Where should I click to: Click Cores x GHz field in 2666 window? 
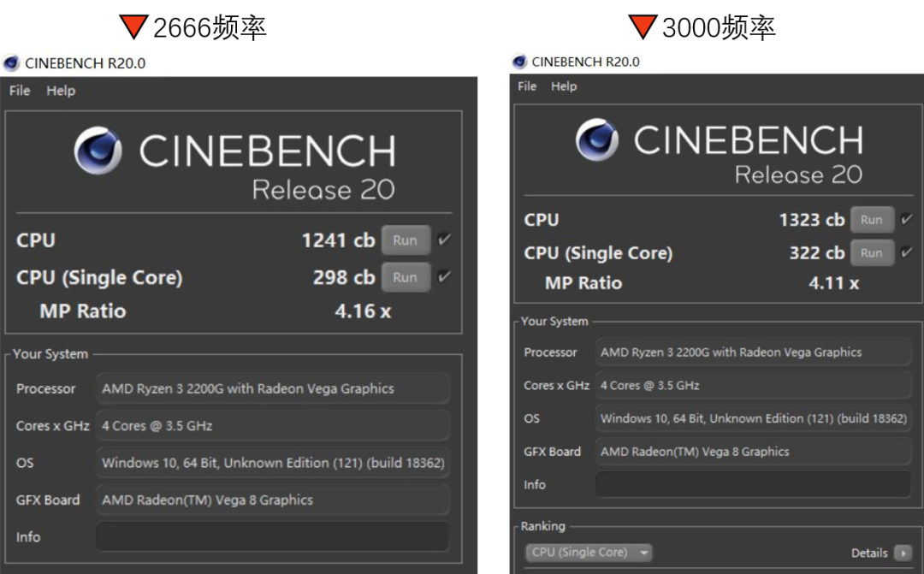[273, 425]
